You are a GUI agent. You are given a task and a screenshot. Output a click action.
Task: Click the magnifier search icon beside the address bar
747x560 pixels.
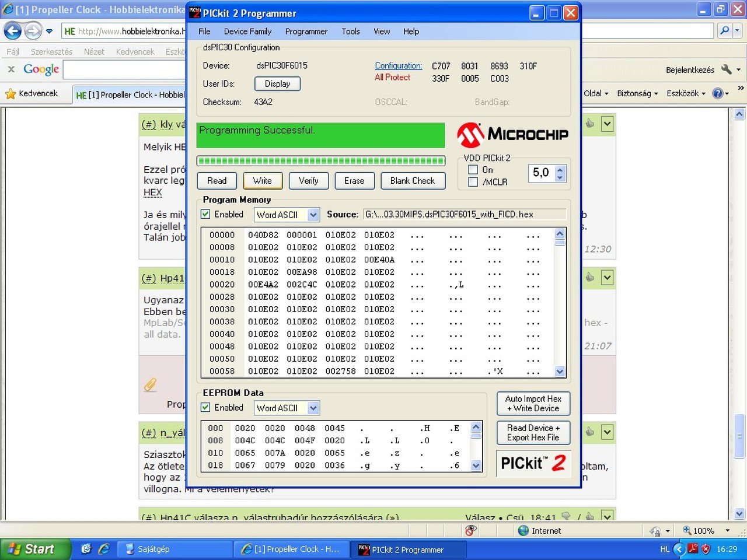tap(725, 30)
